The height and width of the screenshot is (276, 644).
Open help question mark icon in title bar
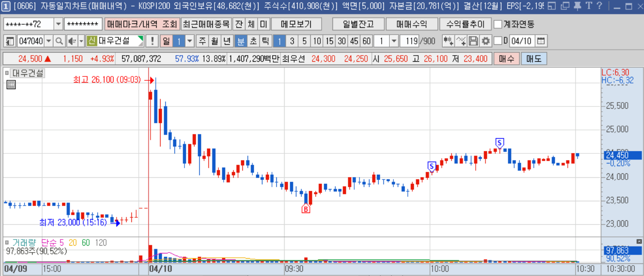[599, 6]
